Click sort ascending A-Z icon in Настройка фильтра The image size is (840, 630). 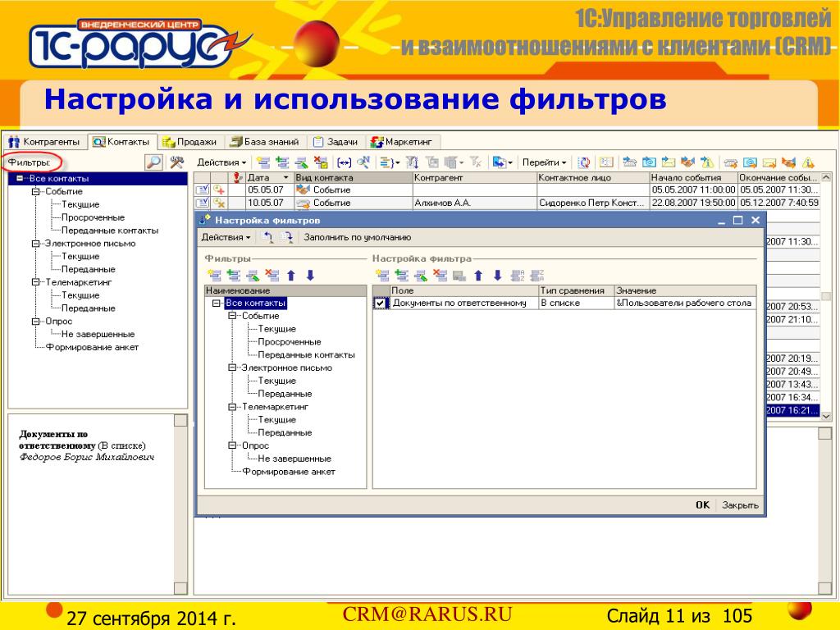[x=517, y=276]
